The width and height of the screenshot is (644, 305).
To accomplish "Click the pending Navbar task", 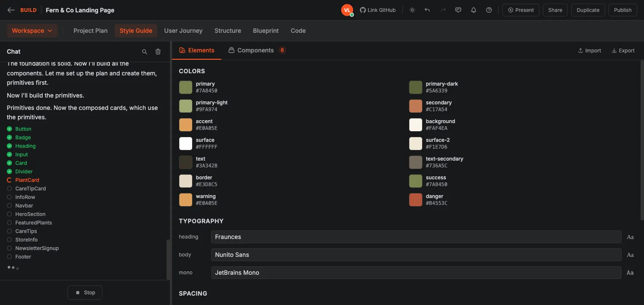I will coord(24,206).
